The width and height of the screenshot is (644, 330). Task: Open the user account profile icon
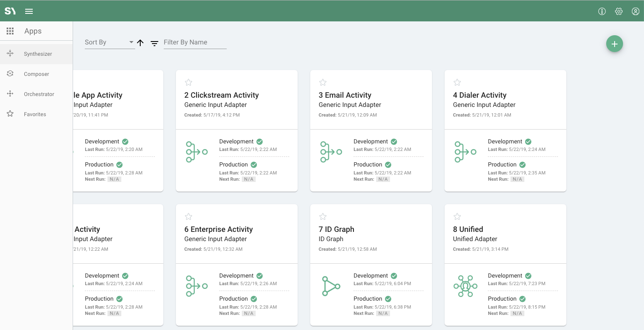[635, 11]
